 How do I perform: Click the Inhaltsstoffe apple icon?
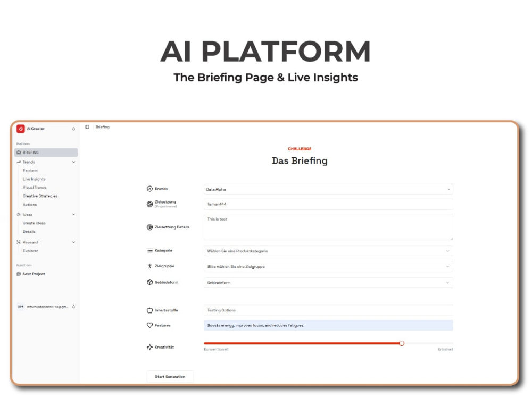click(149, 310)
